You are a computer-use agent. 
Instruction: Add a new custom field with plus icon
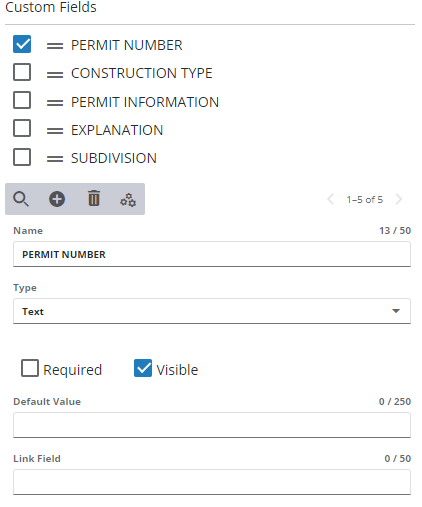(57, 199)
